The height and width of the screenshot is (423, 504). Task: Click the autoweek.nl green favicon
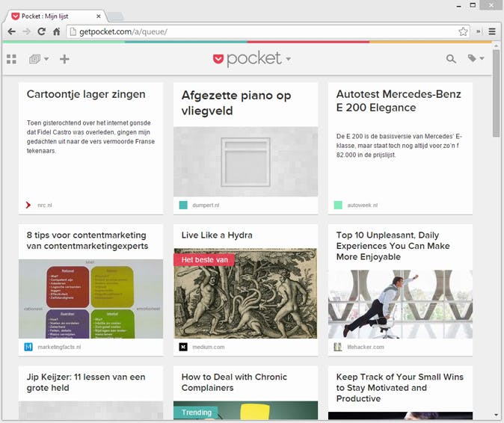pyautogui.click(x=338, y=205)
